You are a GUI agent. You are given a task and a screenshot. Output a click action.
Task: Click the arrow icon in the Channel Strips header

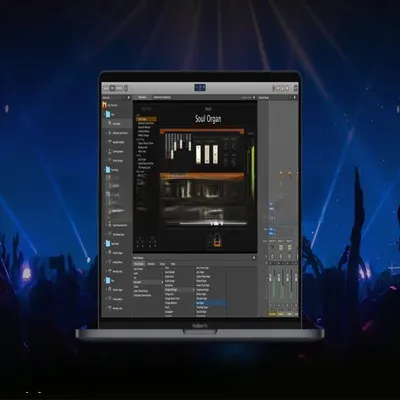pyautogui.click(x=295, y=97)
